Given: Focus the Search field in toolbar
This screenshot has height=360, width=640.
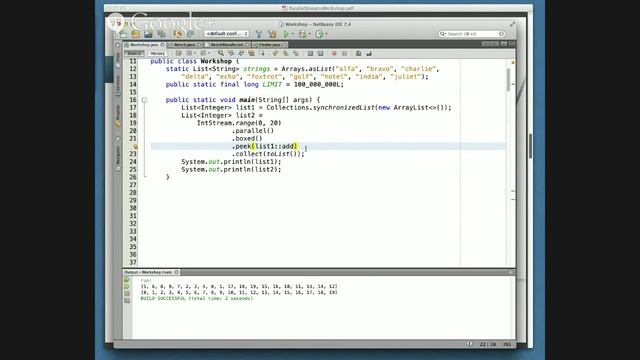Looking at the screenshot, I should pyautogui.click(x=472, y=34).
